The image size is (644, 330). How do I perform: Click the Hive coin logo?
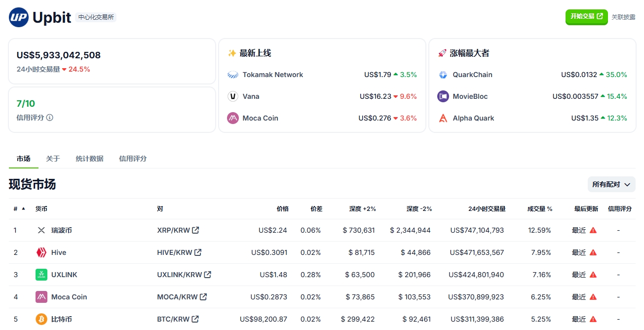click(41, 252)
